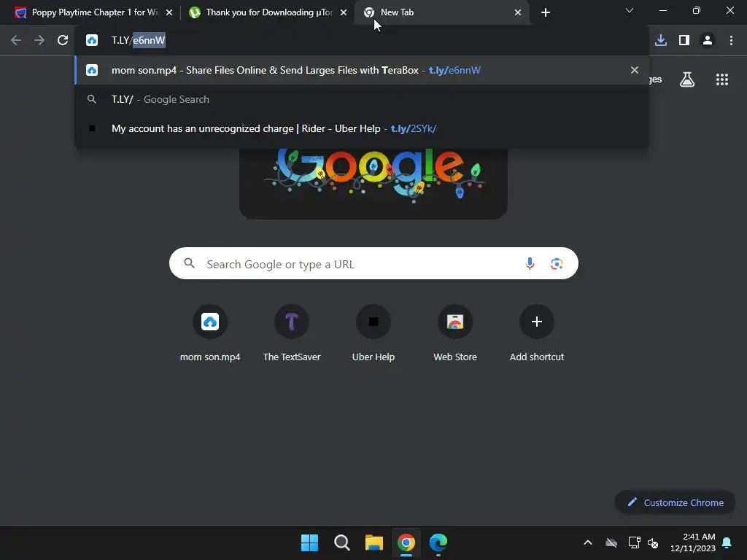The image size is (747, 560).
Task: Click the Chrome taskbar icon
Action: 406,542
